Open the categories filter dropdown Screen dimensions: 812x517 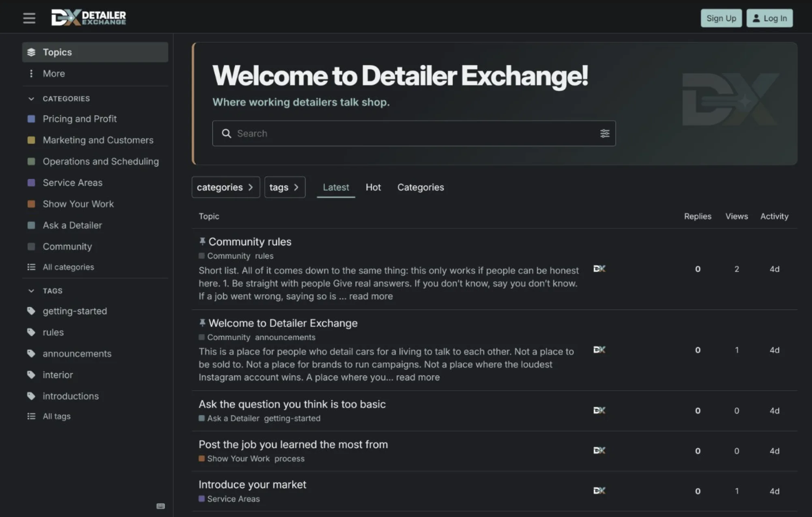(226, 187)
